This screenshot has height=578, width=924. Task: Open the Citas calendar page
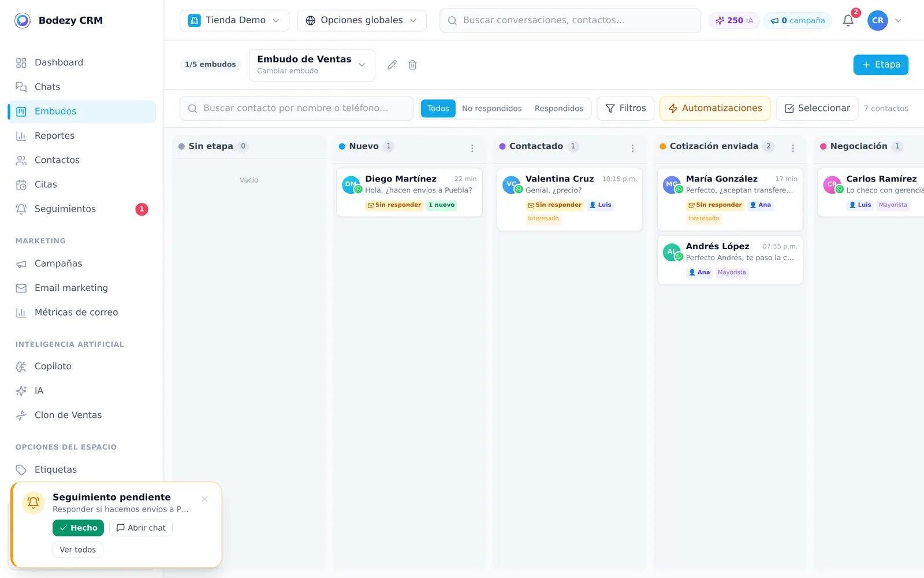82,184
